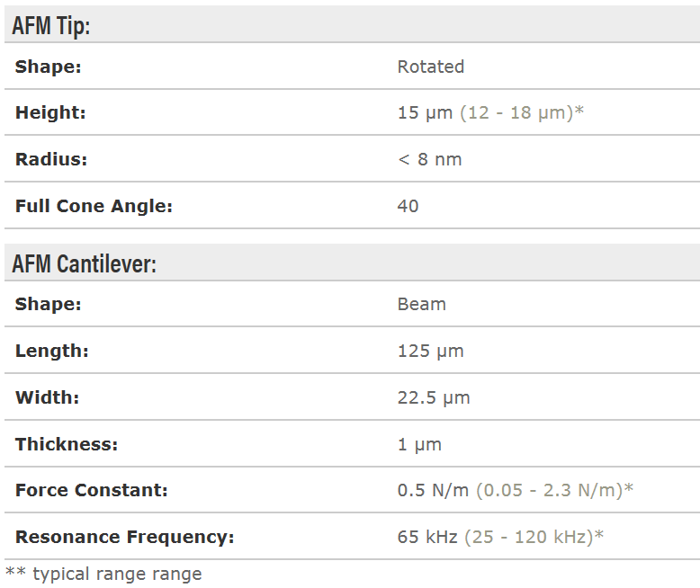Viewport: 700px width, 588px height.
Task: Click the Thickness label
Action: 67,444
